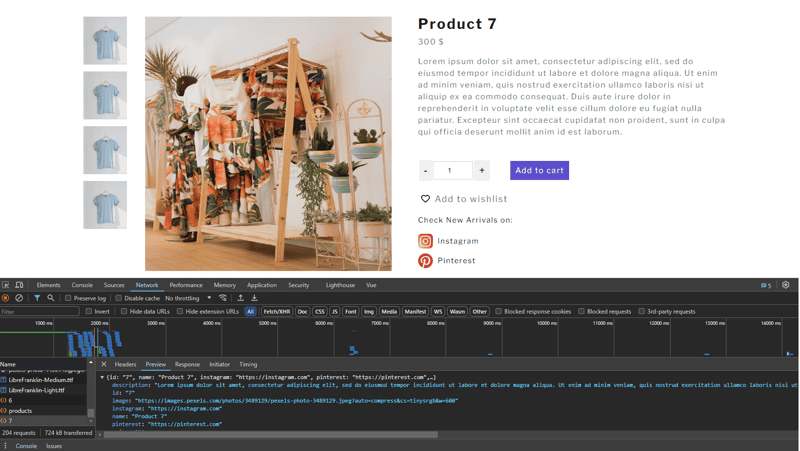Switch to the Console panel tab
The width and height of the screenshot is (800, 451).
click(x=82, y=285)
